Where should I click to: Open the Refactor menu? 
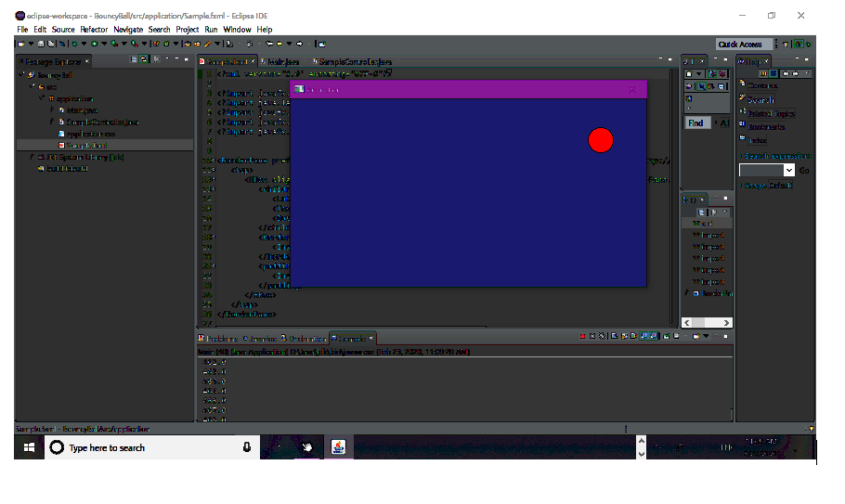point(94,30)
